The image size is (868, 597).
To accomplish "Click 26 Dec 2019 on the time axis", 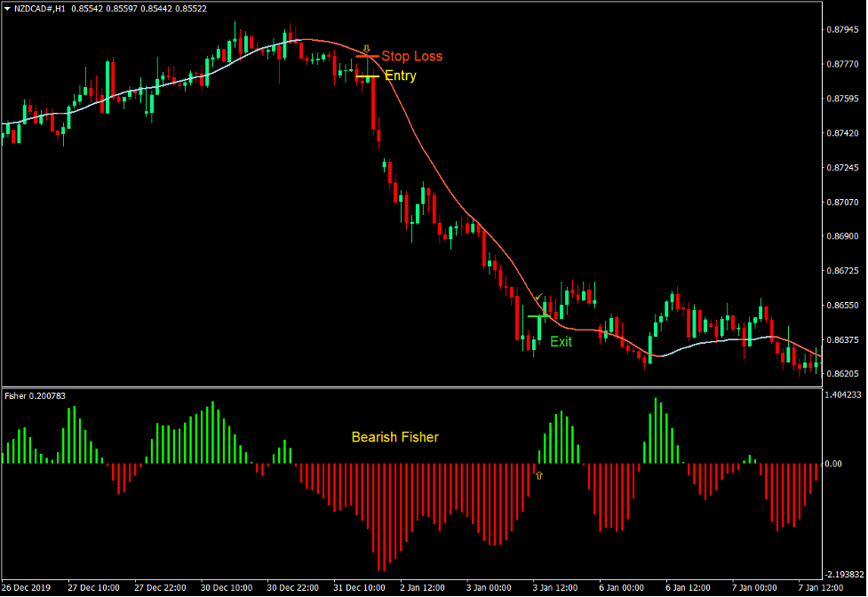I will point(28,588).
